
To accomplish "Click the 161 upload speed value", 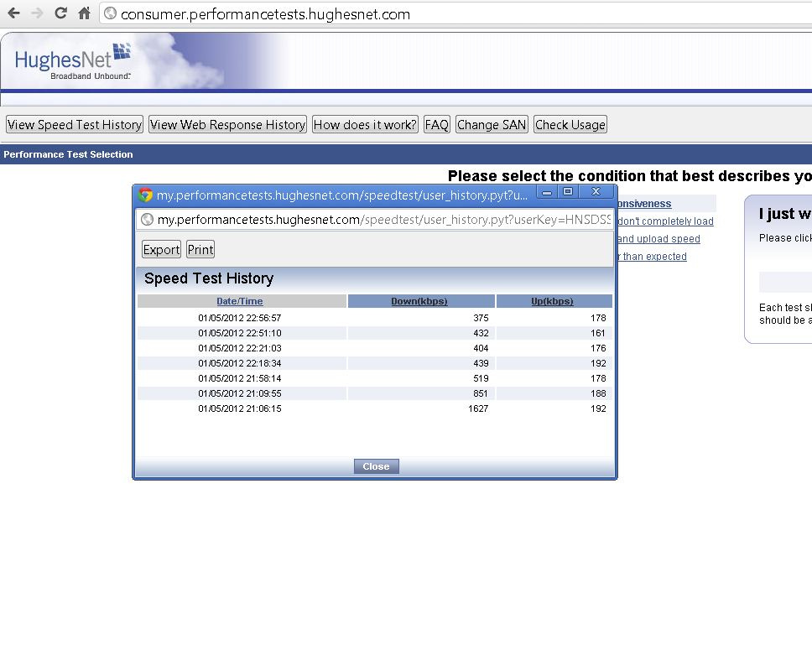I will click(598, 333).
